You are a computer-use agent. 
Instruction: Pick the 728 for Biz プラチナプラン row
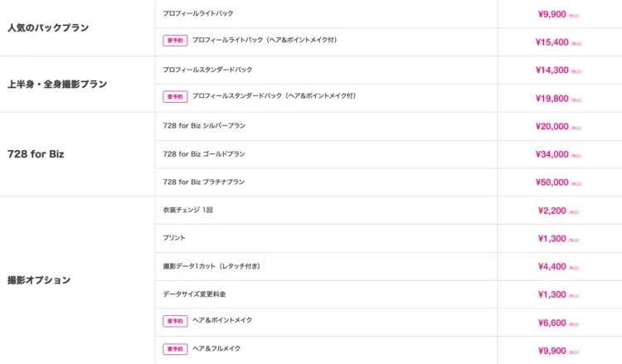tap(204, 182)
